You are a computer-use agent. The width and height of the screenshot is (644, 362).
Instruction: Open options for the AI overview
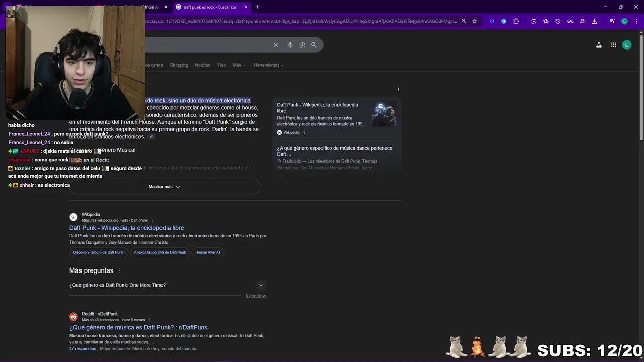398,89
